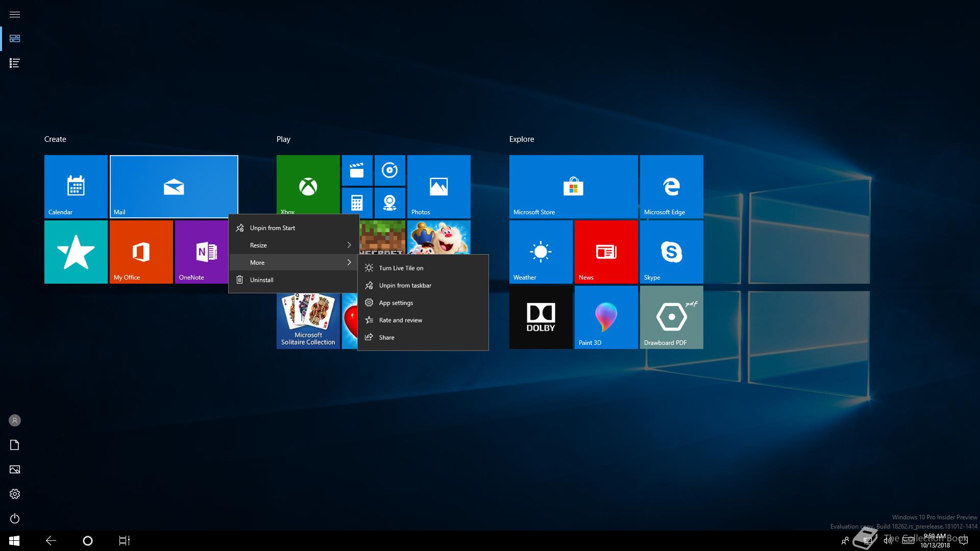Viewport: 980px width, 551px height.
Task: Open the Camera small tile
Action: coord(389,203)
